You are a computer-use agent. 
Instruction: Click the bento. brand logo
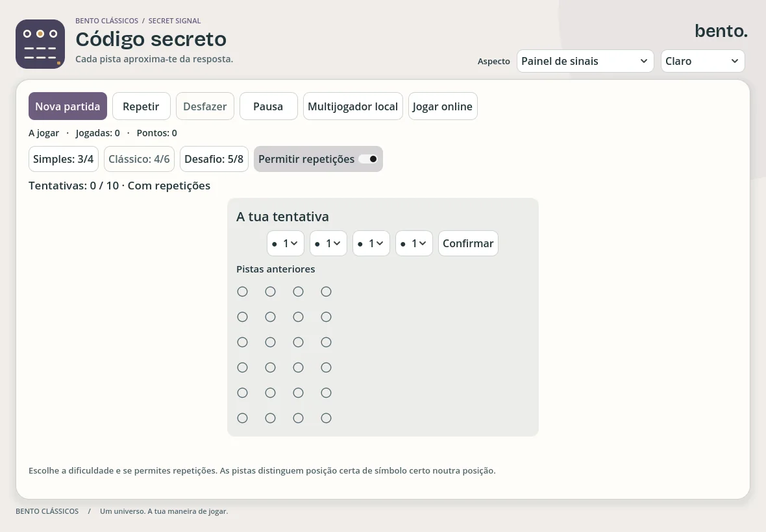(721, 30)
